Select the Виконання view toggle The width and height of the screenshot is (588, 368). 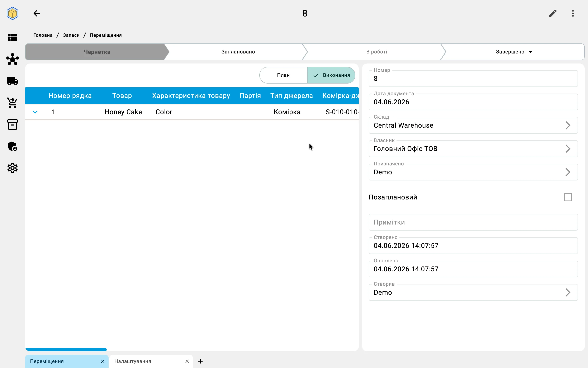coord(331,75)
